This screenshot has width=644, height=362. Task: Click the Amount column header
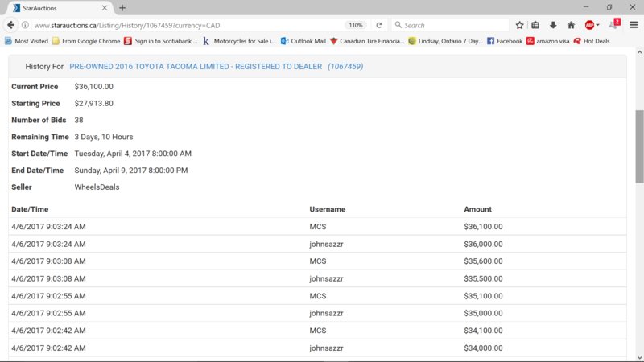coord(477,209)
